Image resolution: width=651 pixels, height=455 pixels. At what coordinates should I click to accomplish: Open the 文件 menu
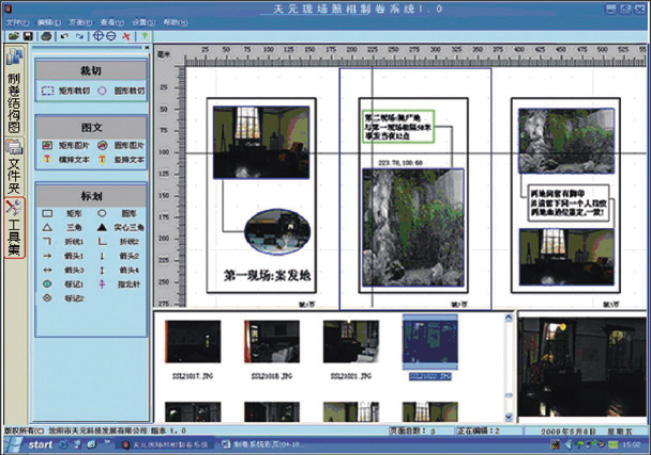click(x=17, y=22)
